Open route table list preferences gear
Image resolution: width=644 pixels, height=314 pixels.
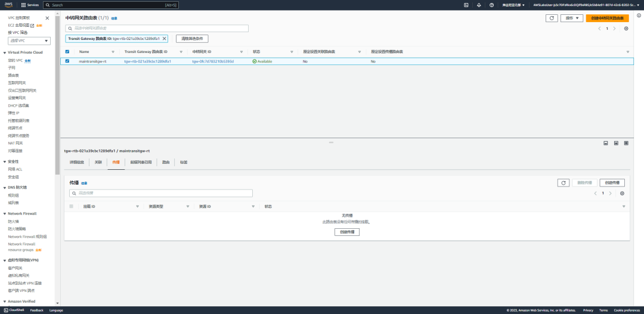click(x=626, y=29)
